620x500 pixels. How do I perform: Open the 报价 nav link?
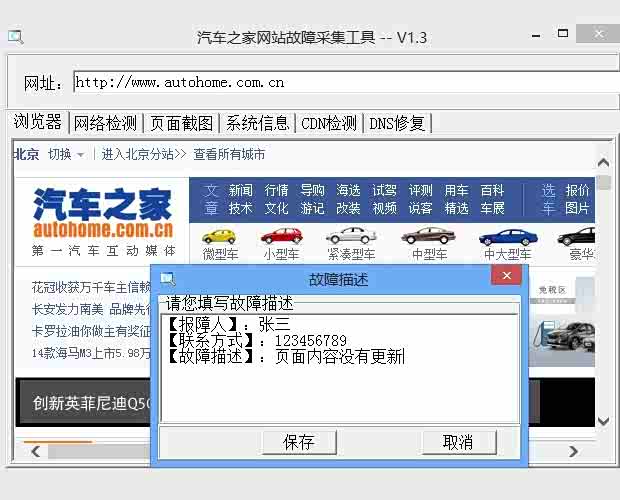pos(577,191)
